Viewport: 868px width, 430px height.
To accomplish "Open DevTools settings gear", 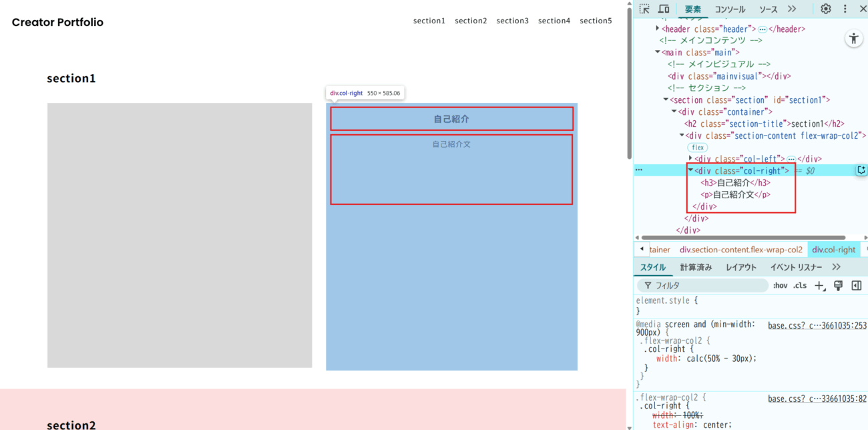I will click(x=826, y=9).
